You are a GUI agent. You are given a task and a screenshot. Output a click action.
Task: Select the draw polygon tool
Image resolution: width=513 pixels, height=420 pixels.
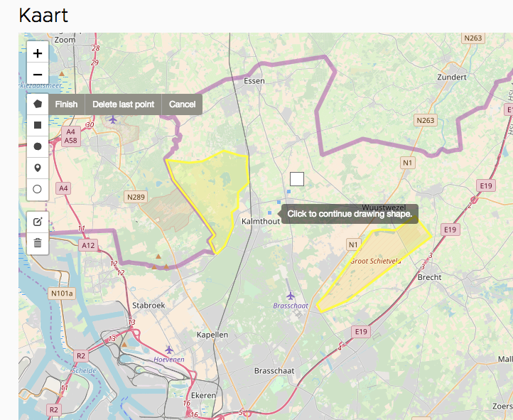pyautogui.click(x=38, y=104)
